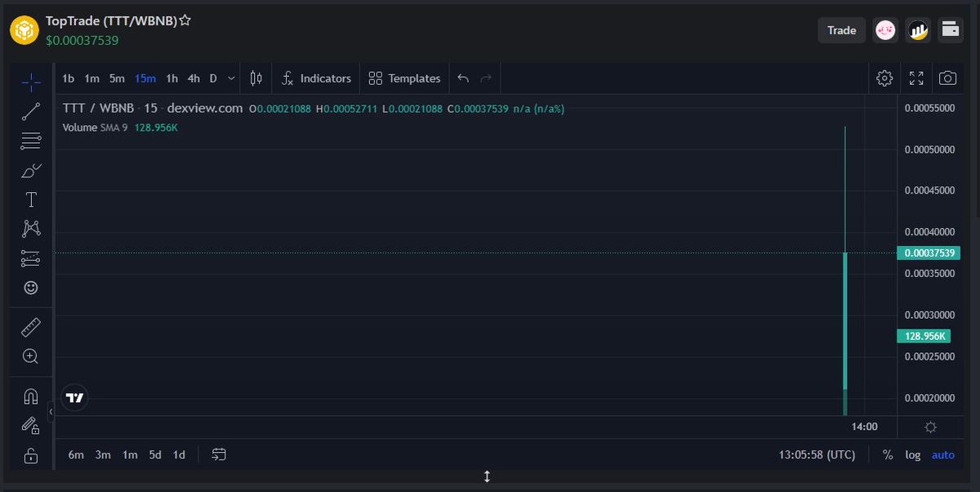Pick the brush drawing tool
Viewport: 980px width, 492px height.
(x=30, y=170)
